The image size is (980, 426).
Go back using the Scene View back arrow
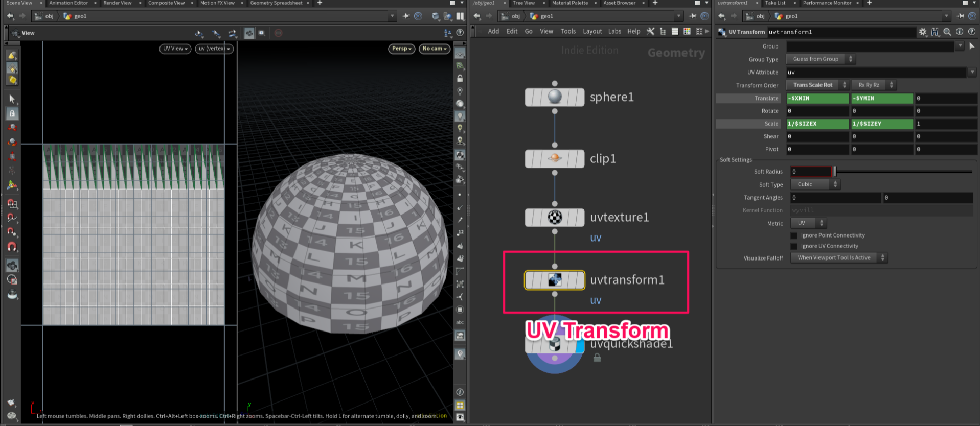[10, 16]
